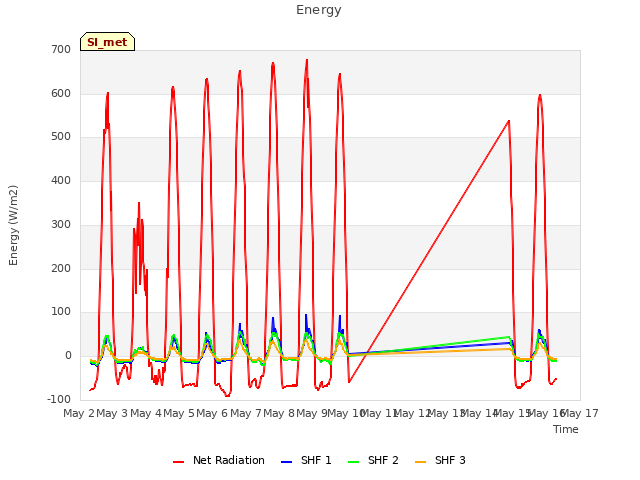Click the May 2 x-axis tick label
The width and height of the screenshot is (640, 480).
[79, 413]
